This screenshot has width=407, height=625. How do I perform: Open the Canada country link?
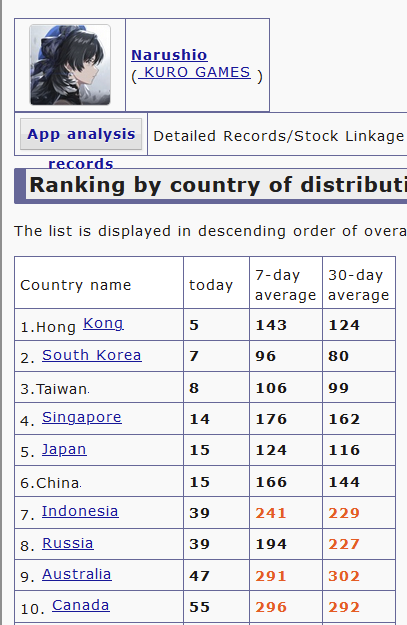[81, 605]
